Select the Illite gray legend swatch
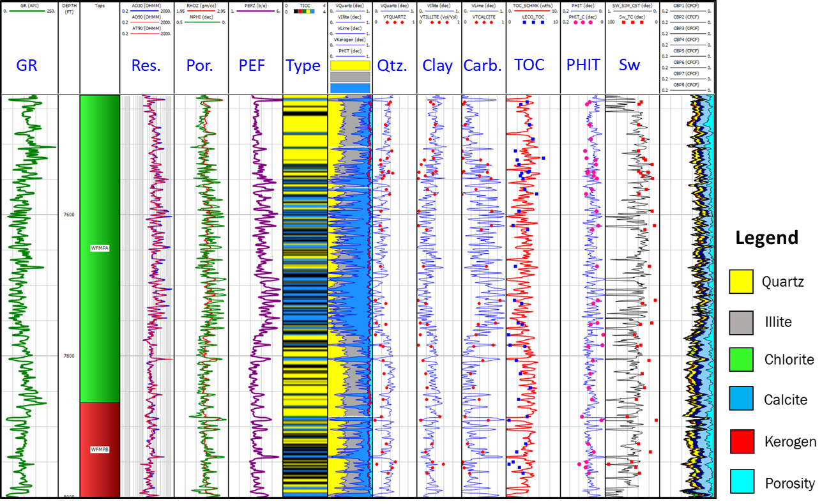 point(742,322)
